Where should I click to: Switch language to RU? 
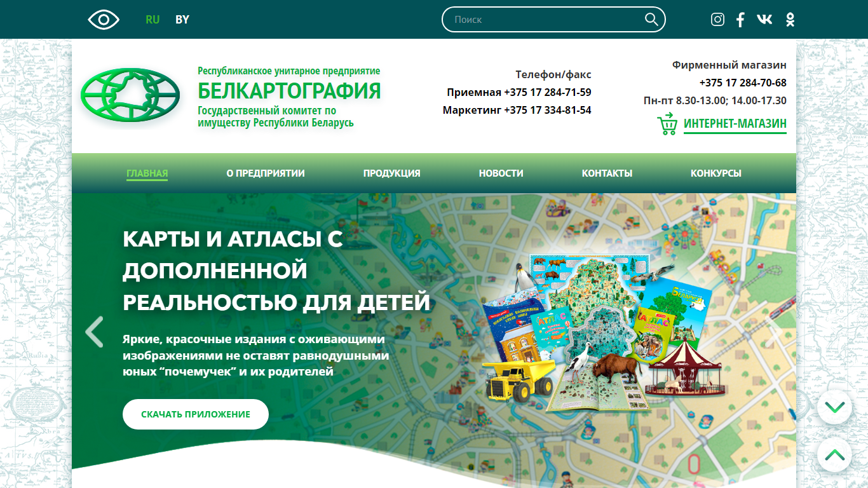[153, 20]
